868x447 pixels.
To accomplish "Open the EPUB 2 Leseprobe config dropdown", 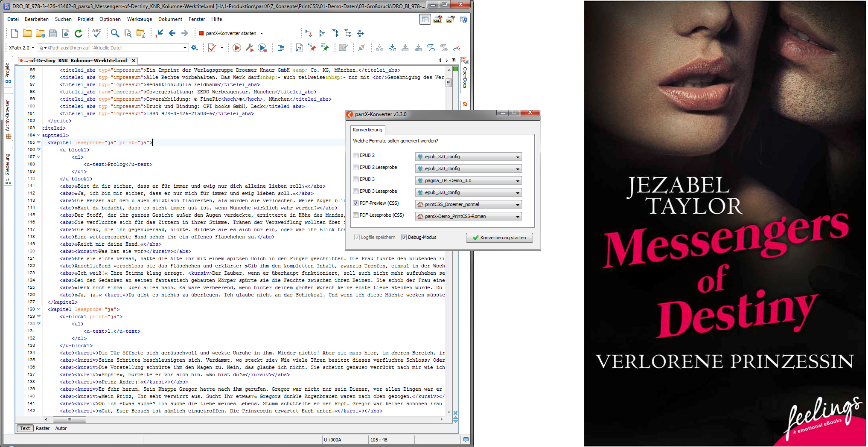I will click(x=468, y=168).
